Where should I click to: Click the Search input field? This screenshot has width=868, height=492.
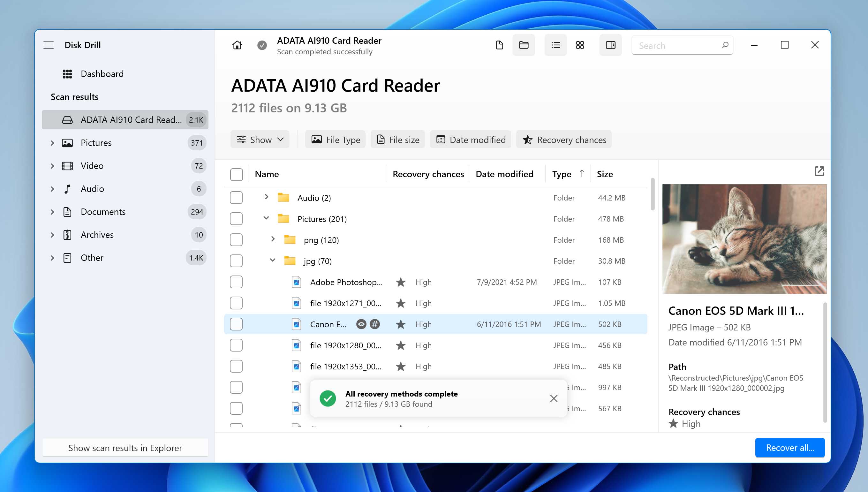(x=682, y=45)
